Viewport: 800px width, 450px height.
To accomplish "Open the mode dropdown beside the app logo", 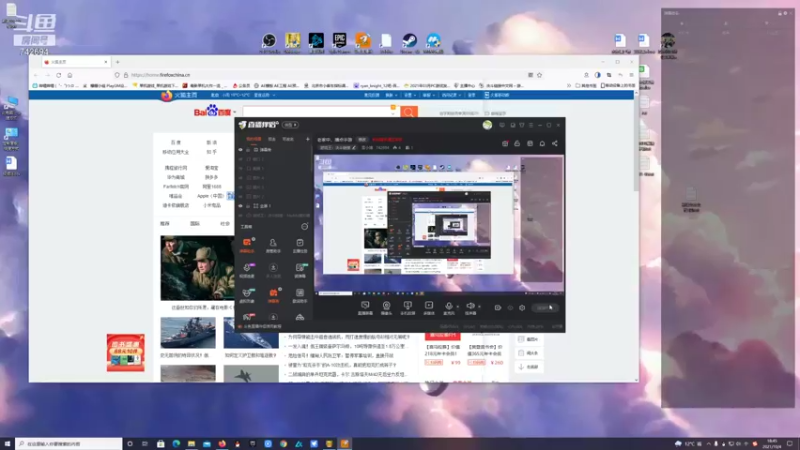I will pyautogui.click(x=290, y=125).
